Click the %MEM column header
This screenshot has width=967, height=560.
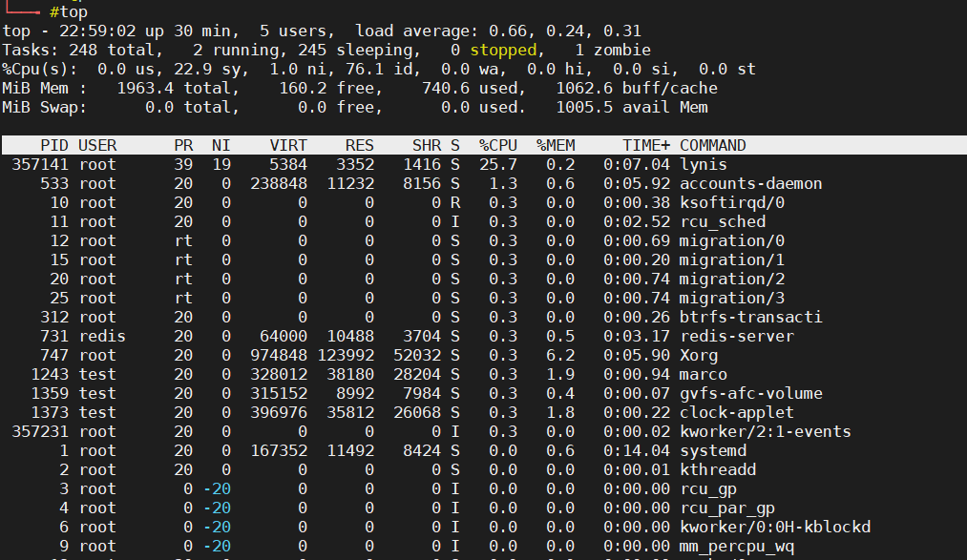click(556, 145)
